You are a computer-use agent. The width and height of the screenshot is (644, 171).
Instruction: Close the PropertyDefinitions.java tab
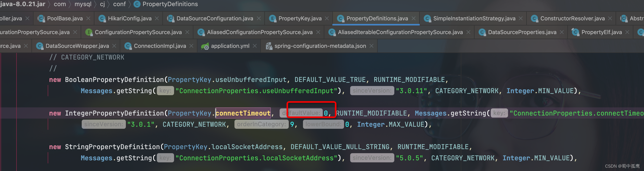414,19
